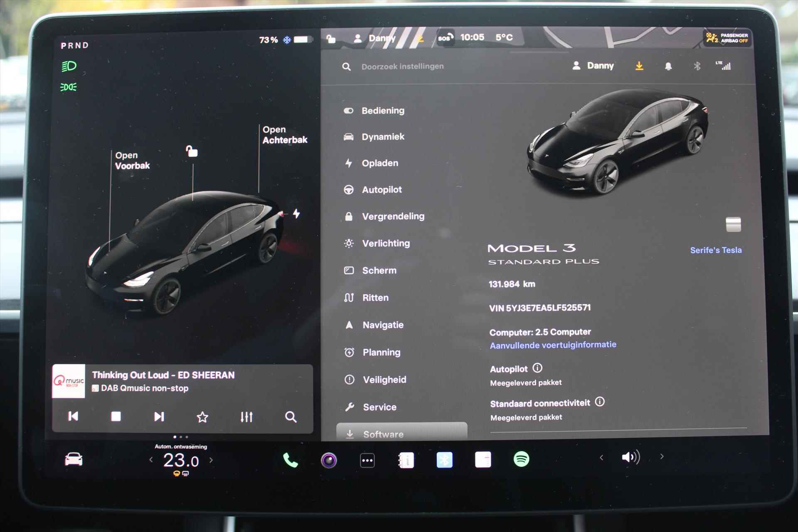Viewport: 798px width, 532px height.
Task: Click the battery percentage 73 %
Action: (268, 40)
